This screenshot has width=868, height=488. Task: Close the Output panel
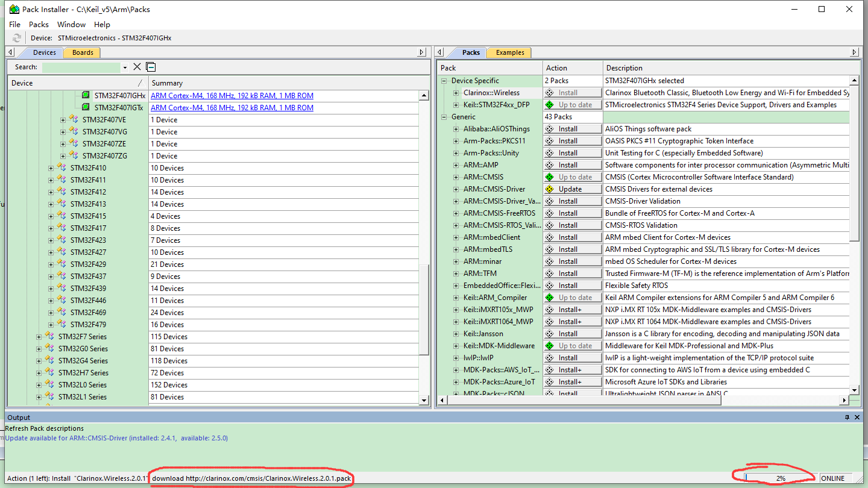point(858,418)
